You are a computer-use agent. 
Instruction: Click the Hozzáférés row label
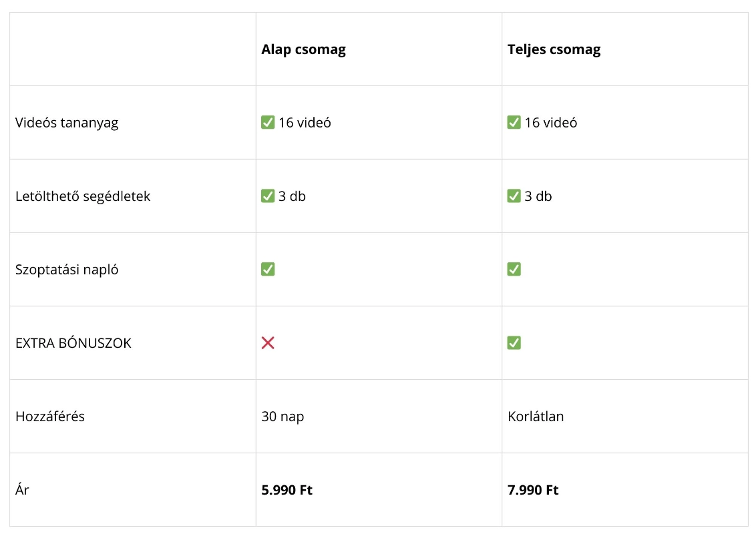click(50, 417)
